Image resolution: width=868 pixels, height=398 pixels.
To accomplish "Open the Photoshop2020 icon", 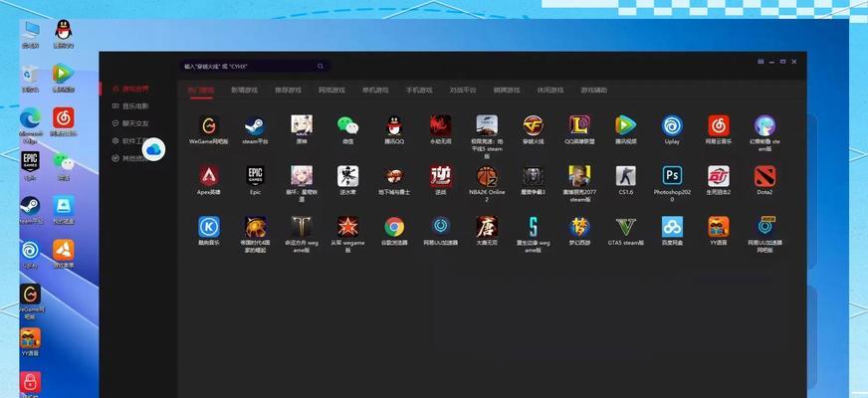I will (x=672, y=176).
